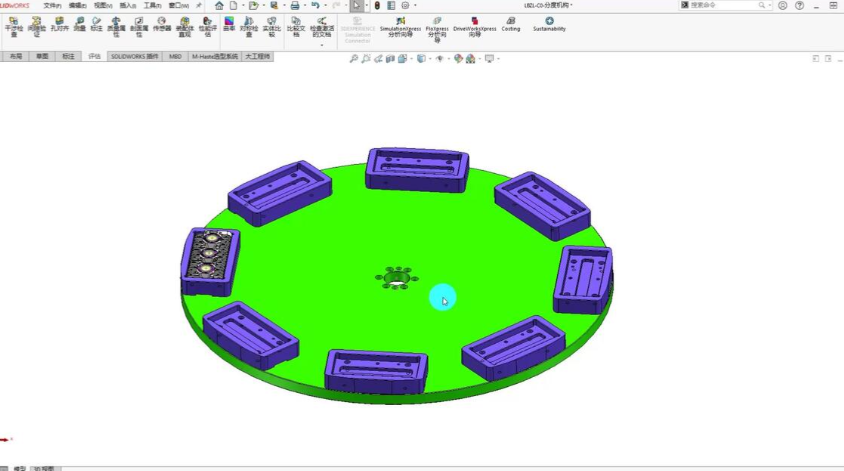Screen dimensions: 844x471
Task: Click the Select arrow tool
Action: coord(356,5)
